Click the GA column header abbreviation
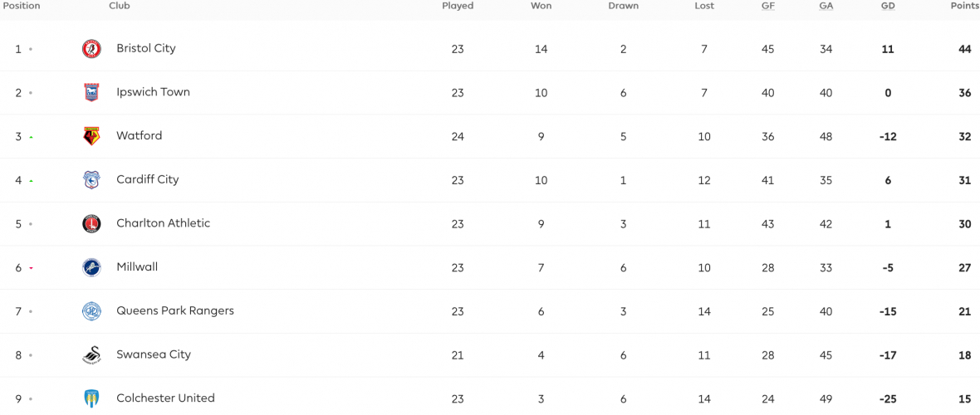 [x=826, y=6]
